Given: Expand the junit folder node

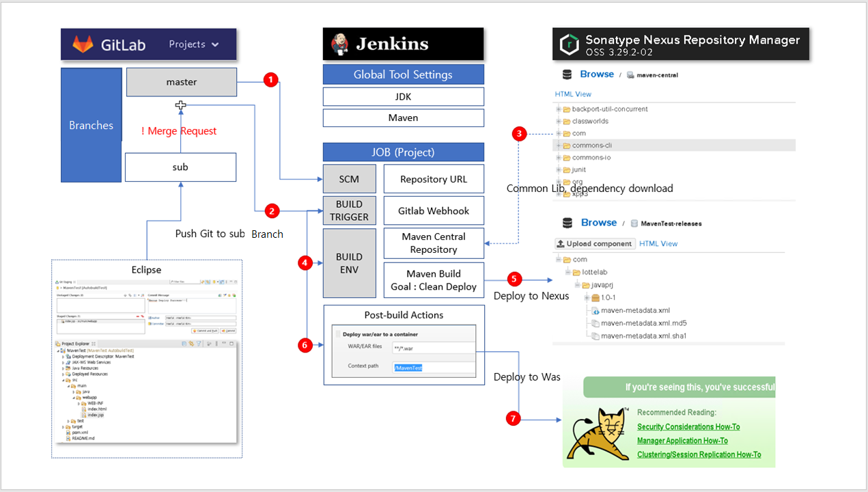Looking at the screenshot, I should tap(559, 170).
